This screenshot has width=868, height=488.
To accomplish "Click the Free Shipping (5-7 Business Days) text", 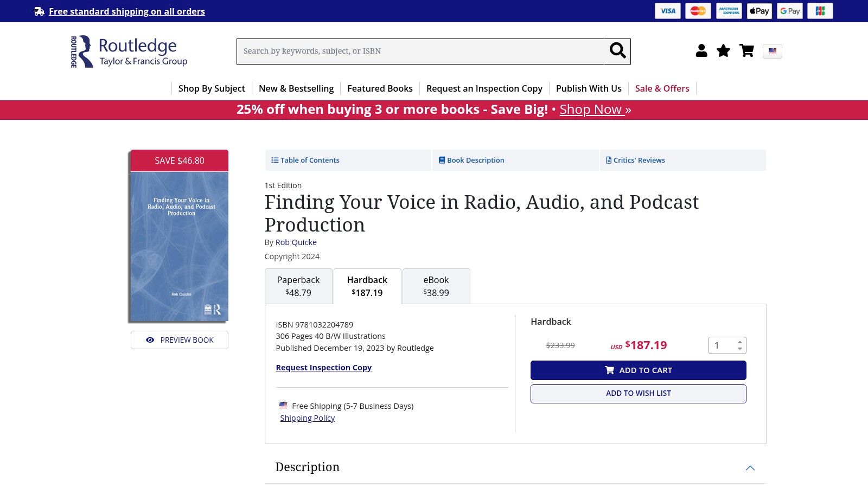I will tap(353, 406).
